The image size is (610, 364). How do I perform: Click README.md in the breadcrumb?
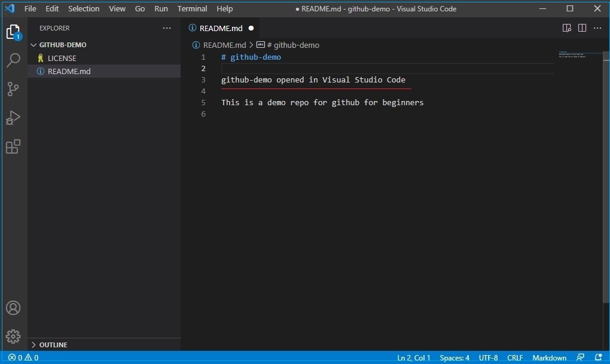(x=224, y=45)
